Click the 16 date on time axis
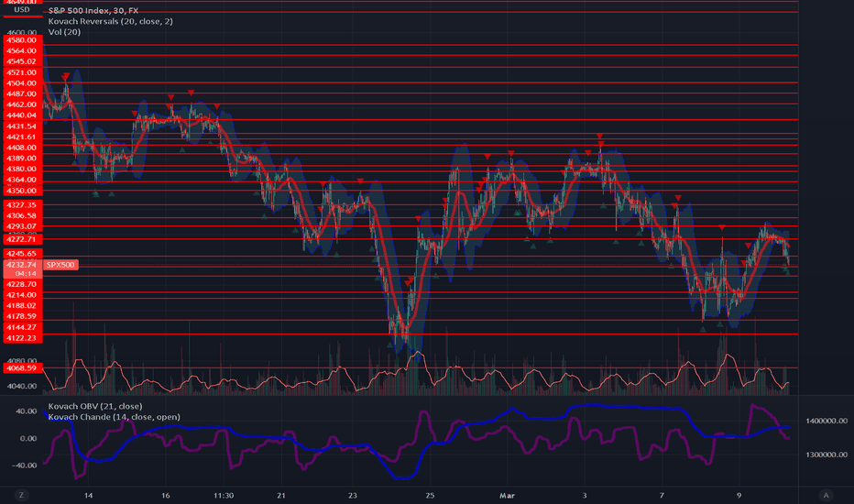854x504 pixels. (x=166, y=495)
